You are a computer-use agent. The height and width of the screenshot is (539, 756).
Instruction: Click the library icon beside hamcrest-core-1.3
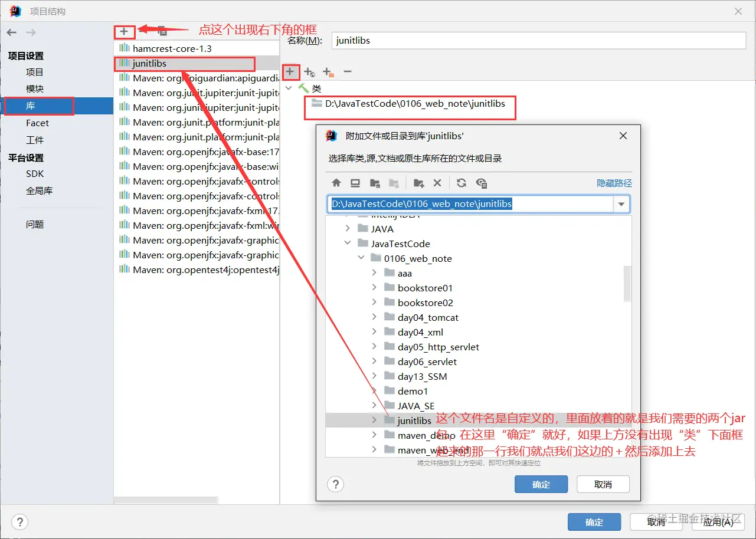coord(124,48)
